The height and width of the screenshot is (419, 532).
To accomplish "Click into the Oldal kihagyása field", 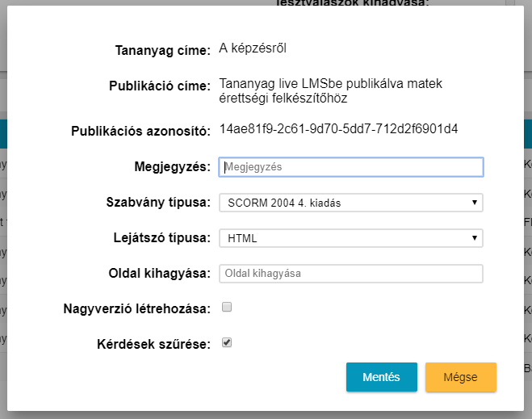I will (x=351, y=274).
